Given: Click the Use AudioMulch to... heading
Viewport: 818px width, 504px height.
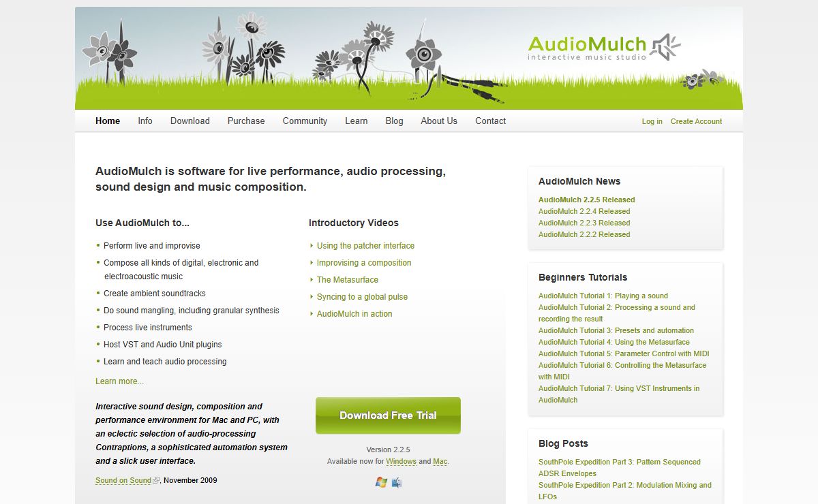Looking at the screenshot, I should click(142, 223).
